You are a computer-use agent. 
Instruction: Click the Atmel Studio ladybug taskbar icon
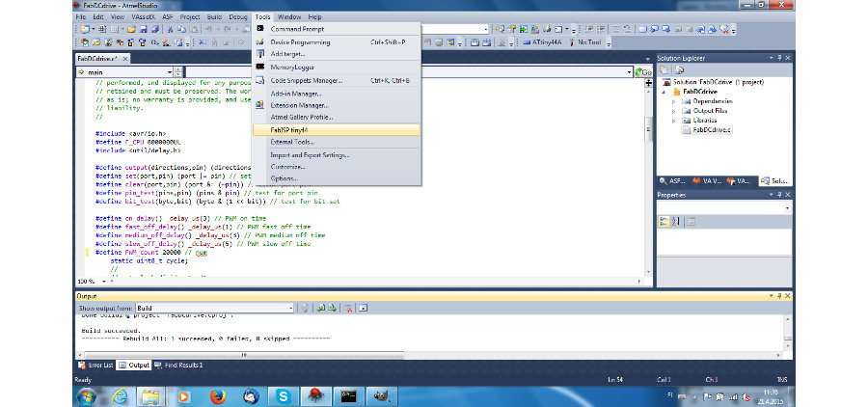click(x=316, y=396)
